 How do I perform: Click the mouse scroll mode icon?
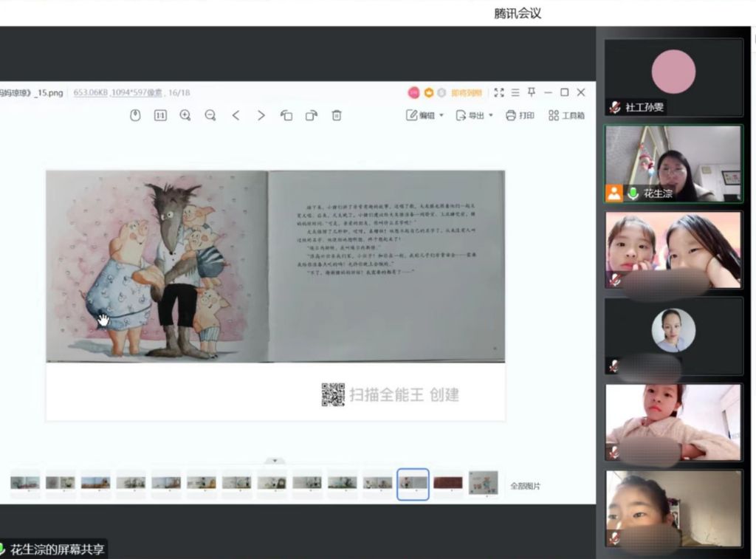click(135, 115)
